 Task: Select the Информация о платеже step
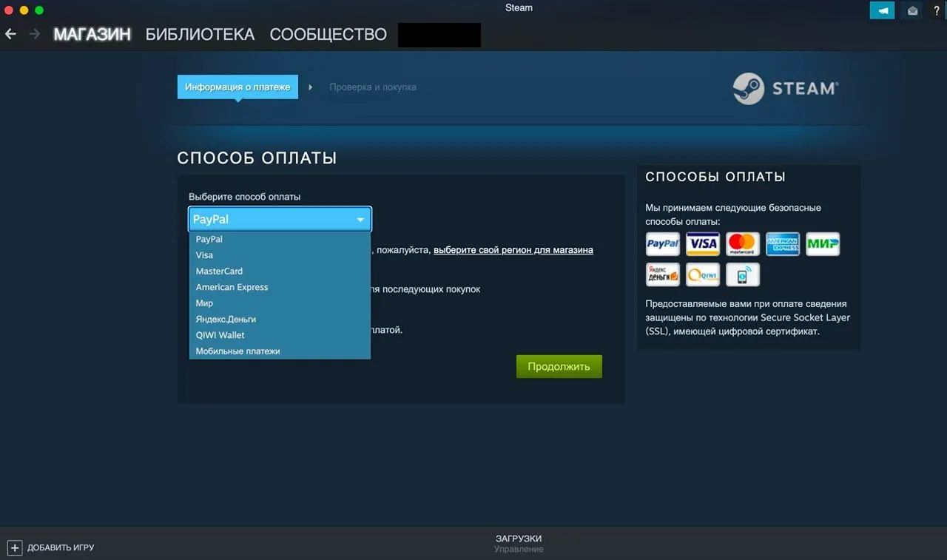[x=237, y=87]
